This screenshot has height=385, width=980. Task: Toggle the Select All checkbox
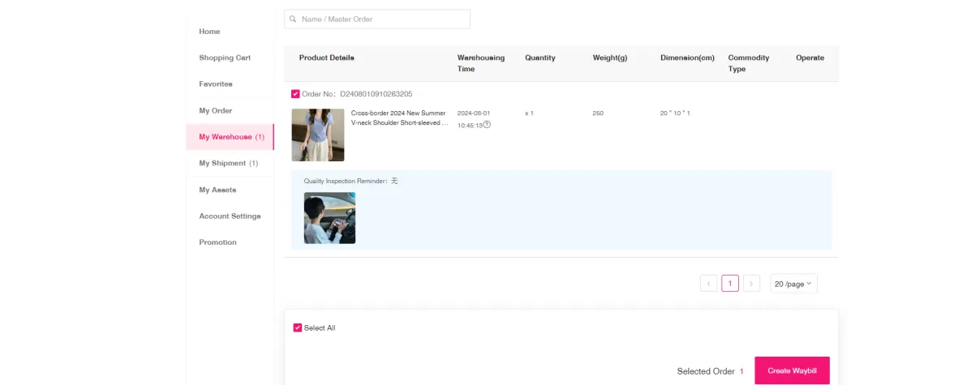tap(298, 327)
